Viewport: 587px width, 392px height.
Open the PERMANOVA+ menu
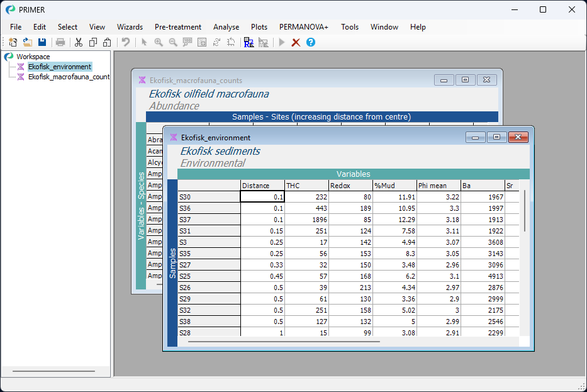[x=304, y=27]
